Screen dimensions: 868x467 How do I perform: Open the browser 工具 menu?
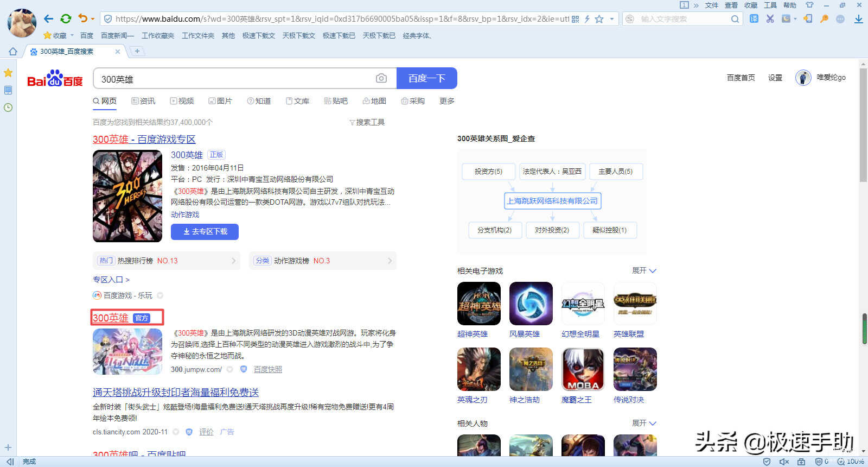[x=770, y=5]
